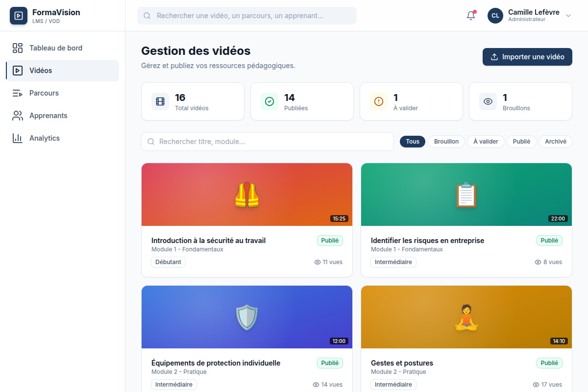
Task: Select the Tous filter
Action: coord(413,142)
